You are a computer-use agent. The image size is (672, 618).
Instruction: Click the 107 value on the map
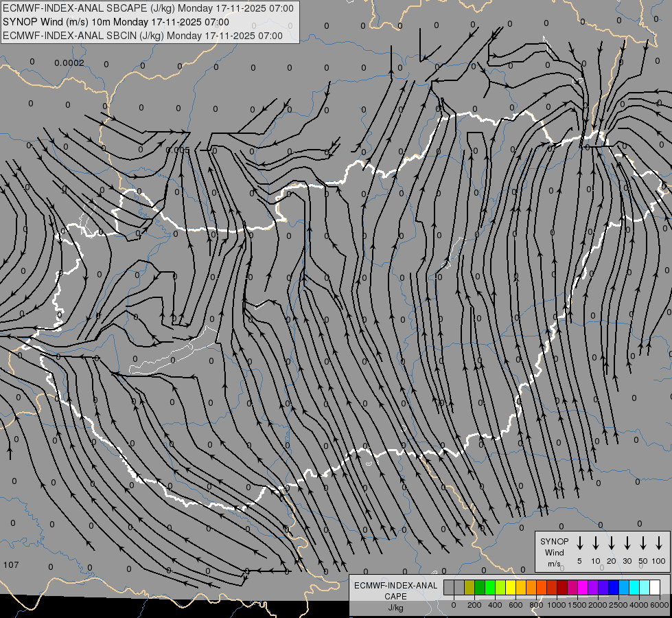11,565
